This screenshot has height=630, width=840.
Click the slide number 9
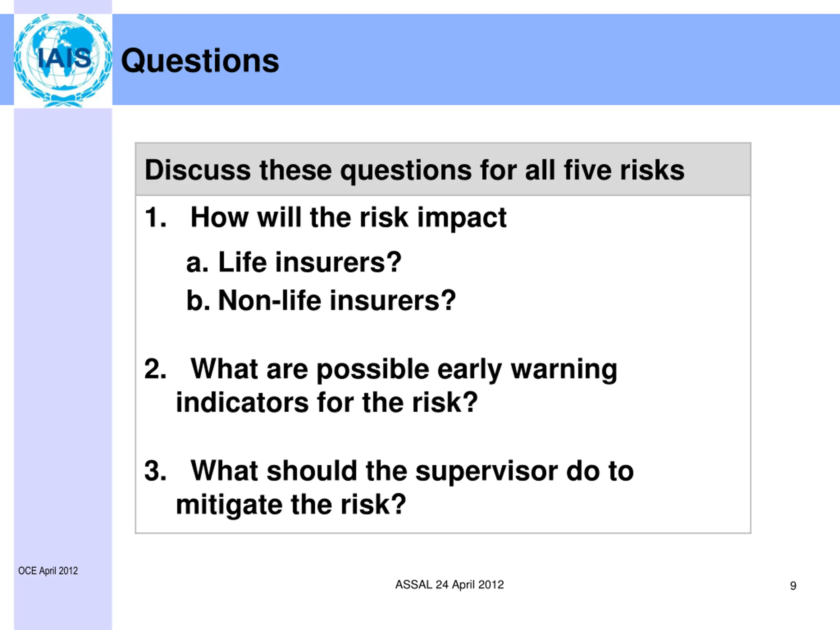pyautogui.click(x=793, y=586)
